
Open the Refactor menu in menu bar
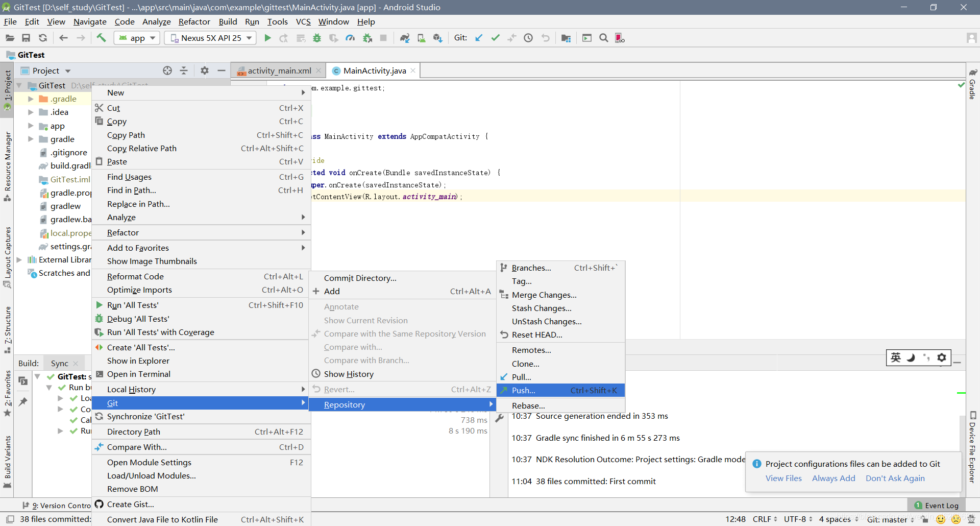point(194,21)
